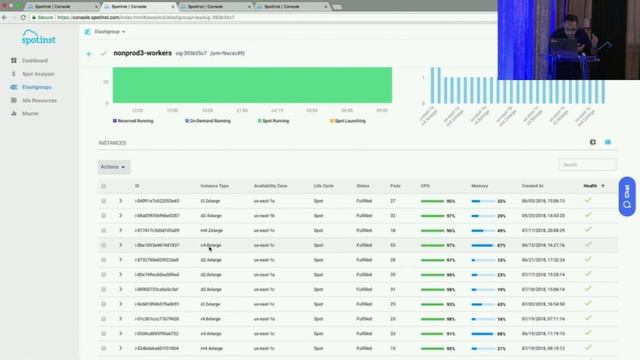
Task: Check the m4.2xlarge instance row checkbox
Action: click(104, 230)
